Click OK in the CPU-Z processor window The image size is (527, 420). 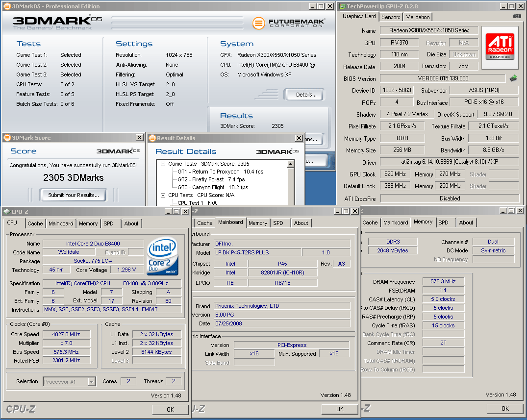(170, 409)
